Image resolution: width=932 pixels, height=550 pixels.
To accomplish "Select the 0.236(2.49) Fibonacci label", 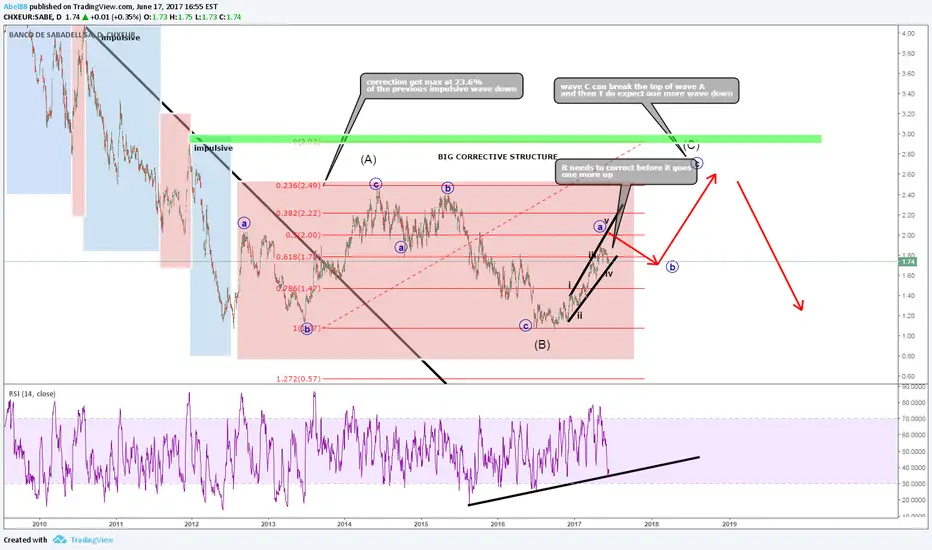I will pos(298,186).
